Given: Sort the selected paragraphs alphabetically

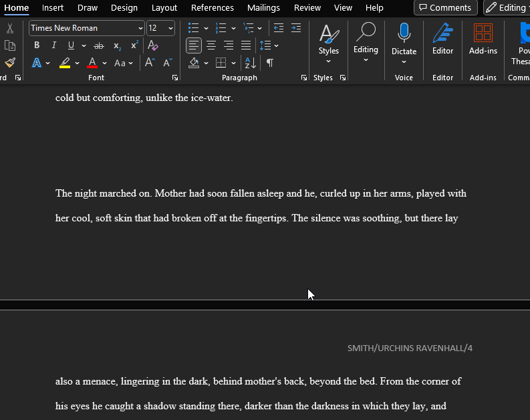Looking at the screenshot, I should coord(250,63).
